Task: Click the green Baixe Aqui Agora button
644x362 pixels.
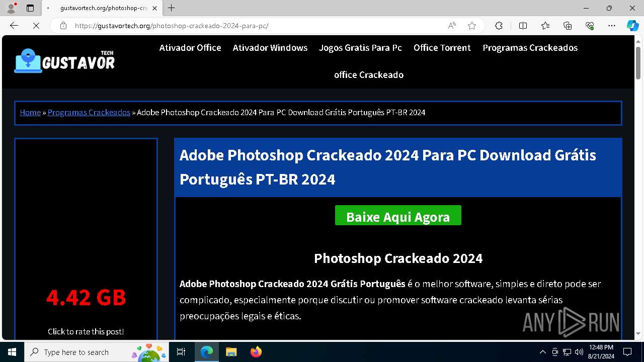Action: [398, 216]
